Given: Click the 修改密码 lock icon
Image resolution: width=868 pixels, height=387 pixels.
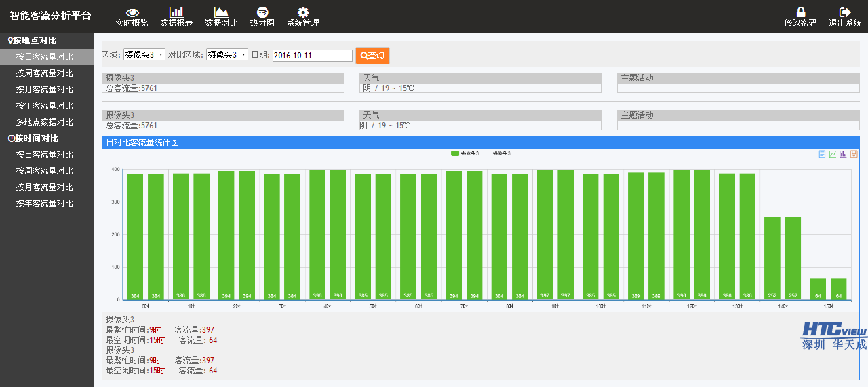Looking at the screenshot, I should (800, 12).
